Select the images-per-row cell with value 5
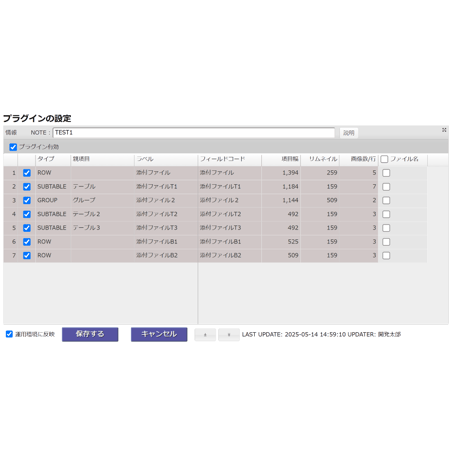The width and height of the screenshot is (460, 460). pyautogui.click(x=359, y=173)
